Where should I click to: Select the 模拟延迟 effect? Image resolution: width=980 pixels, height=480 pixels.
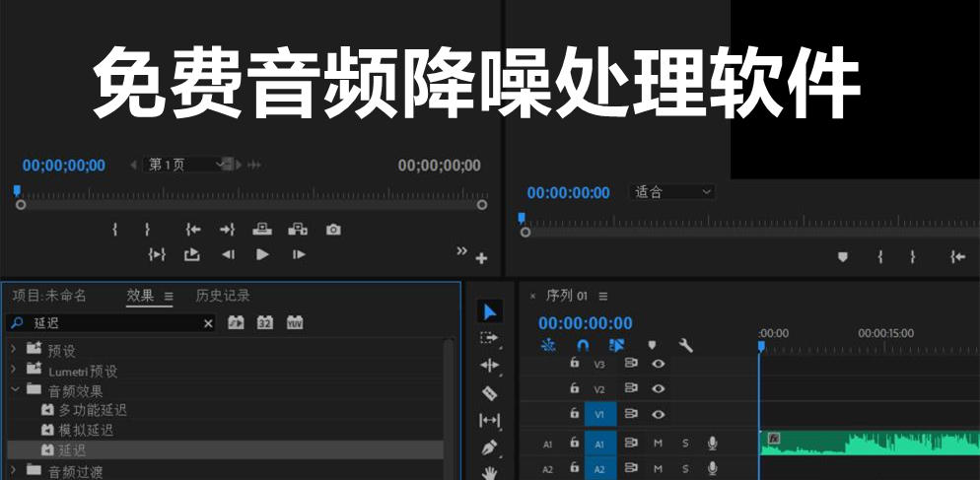86,431
